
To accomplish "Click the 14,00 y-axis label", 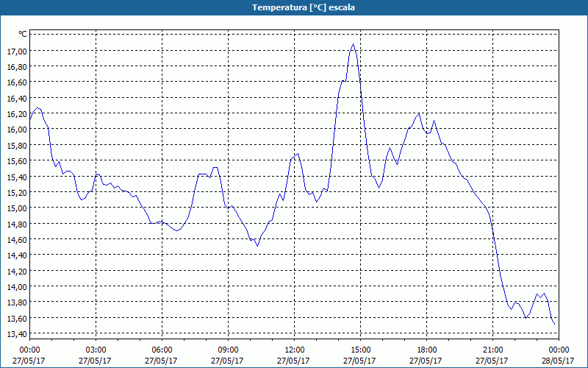I will (17, 287).
